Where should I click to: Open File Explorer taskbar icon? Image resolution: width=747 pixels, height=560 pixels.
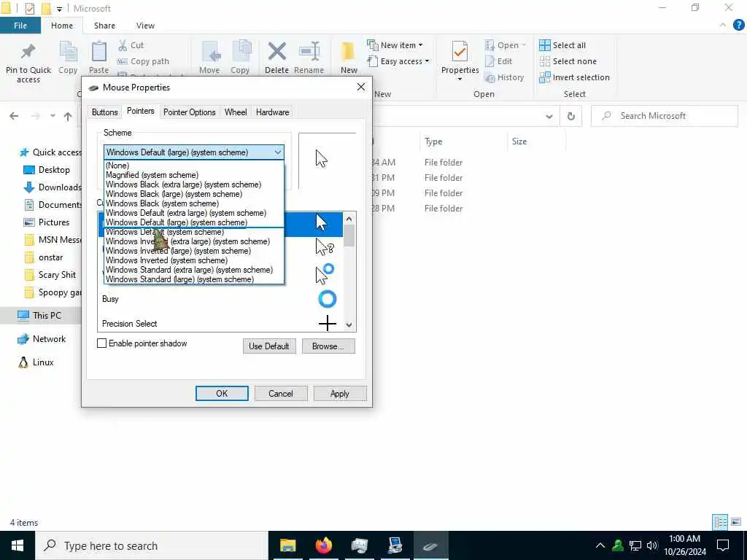click(287, 545)
